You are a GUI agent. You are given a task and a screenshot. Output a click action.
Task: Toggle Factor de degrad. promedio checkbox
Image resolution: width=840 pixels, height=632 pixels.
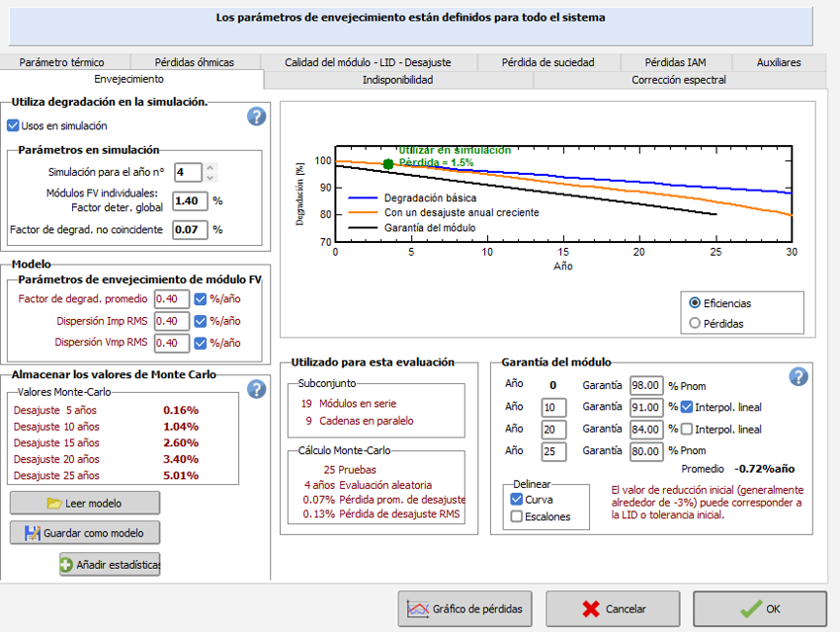click(x=201, y=299)
